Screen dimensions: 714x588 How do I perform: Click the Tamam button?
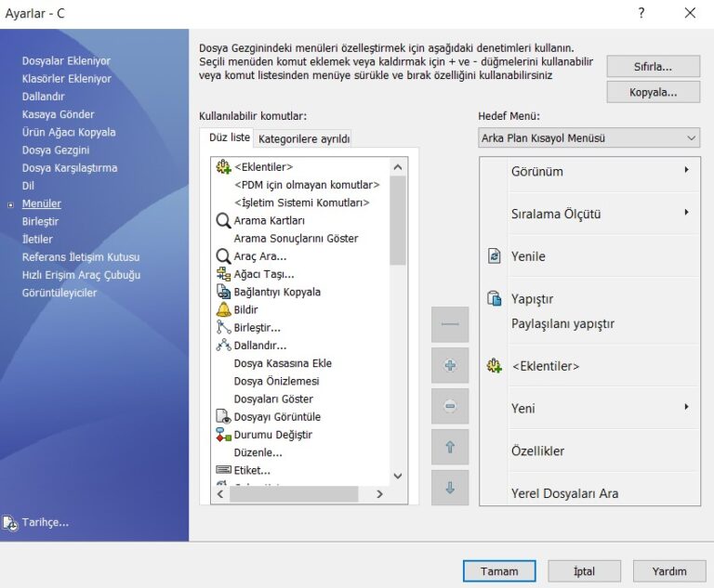pos(499,571)
